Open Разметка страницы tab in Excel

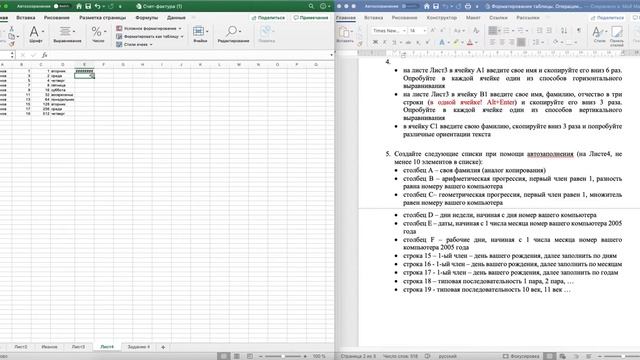pyautogui.click(x=102, y=18)
